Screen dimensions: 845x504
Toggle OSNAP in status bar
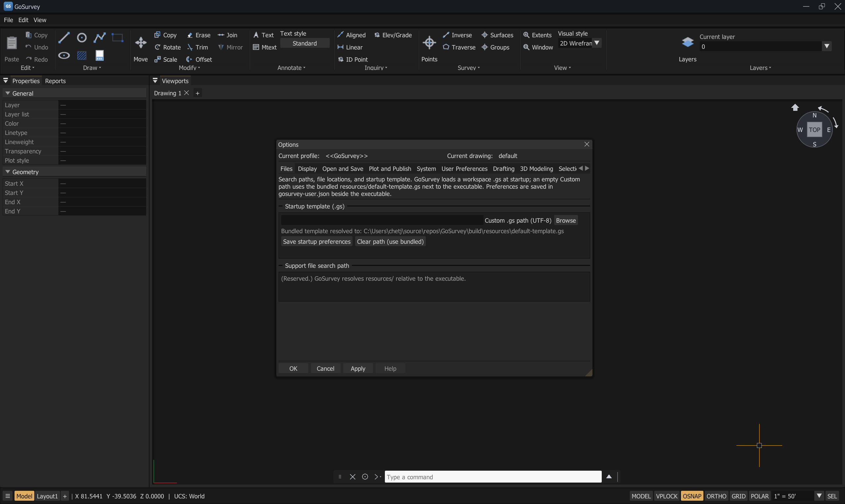pos(692,496)
